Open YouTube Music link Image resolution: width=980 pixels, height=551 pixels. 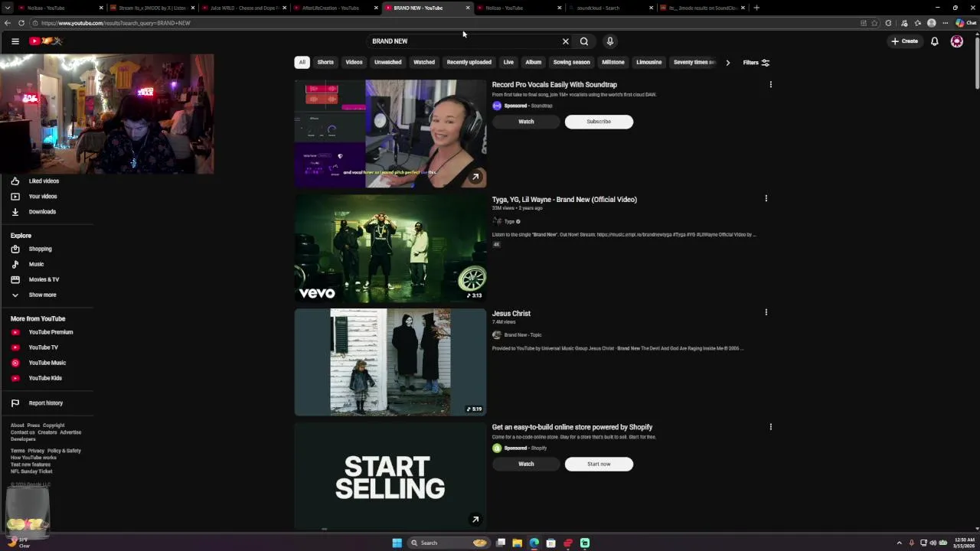(x=47, y=363)
